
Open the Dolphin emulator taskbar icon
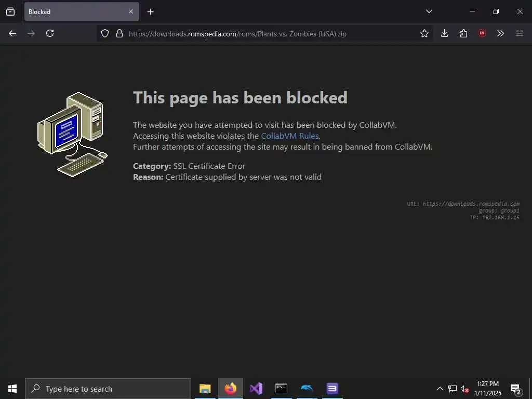(x=307, y=389)
